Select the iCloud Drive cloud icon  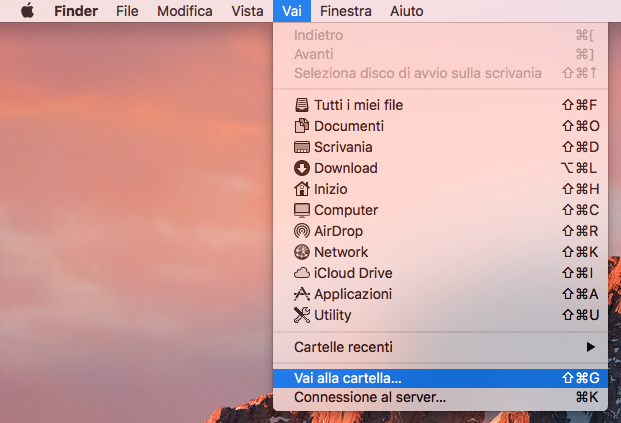302,273
